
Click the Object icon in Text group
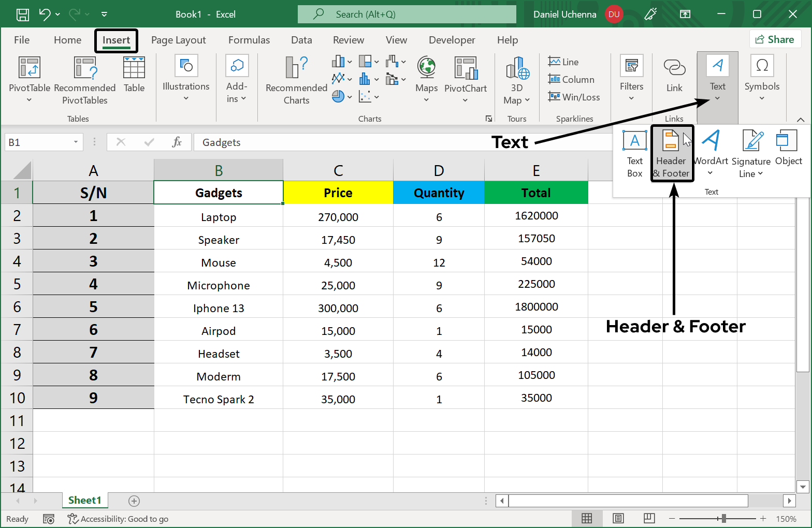[x=788, y=148]
